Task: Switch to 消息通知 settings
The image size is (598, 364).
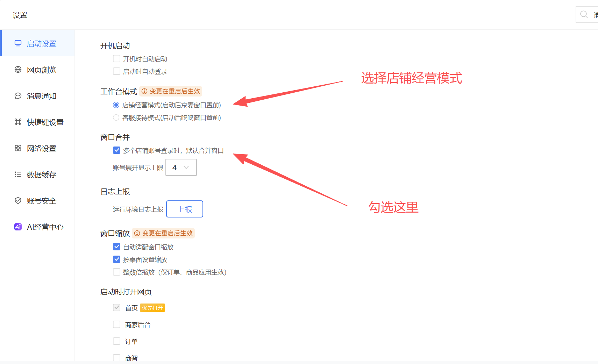Action: click(37, 96)
